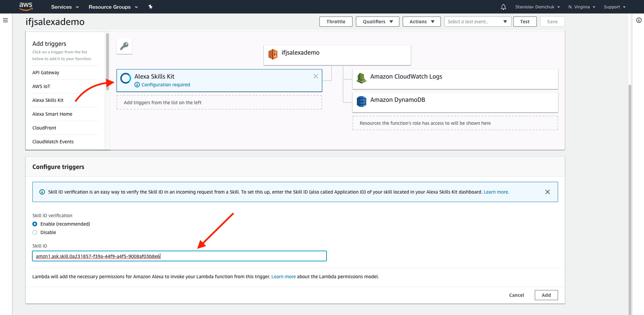
Task: Select Enable (recommended) radio button
Action: [35, 224]
